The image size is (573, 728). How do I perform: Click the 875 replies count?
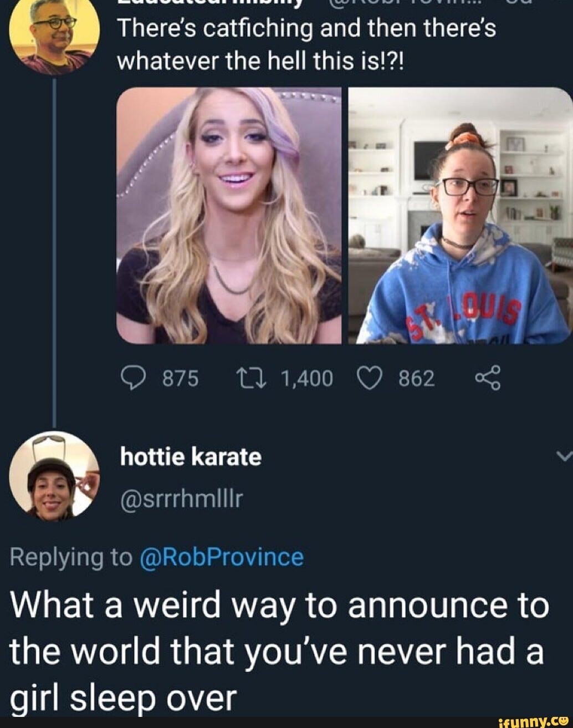click(x=180, y=379)
